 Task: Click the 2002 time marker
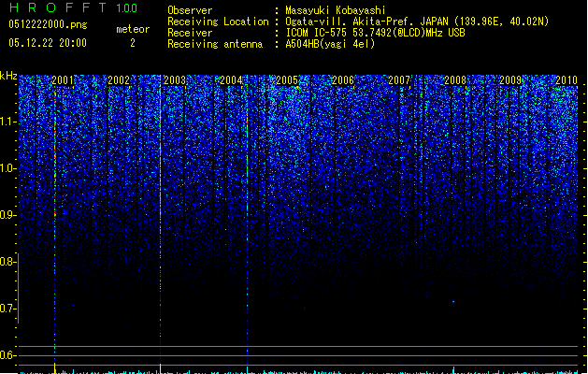(119, 80)
